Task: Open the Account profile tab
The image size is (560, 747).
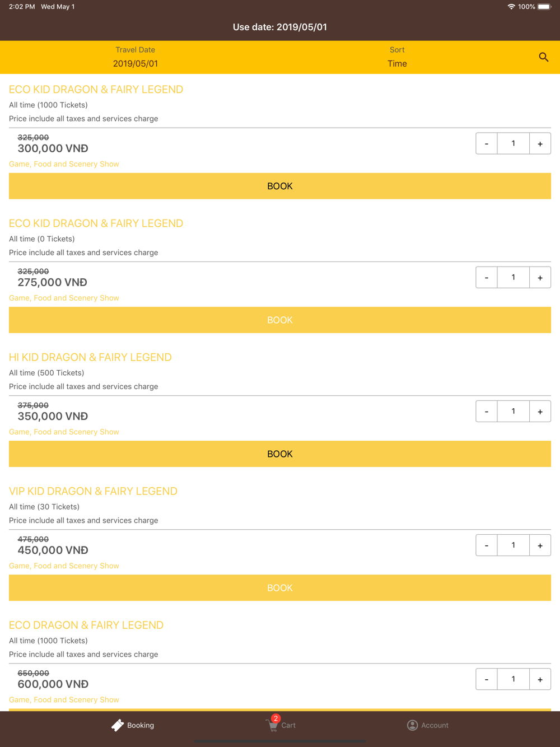Action: tap(428, 725)
